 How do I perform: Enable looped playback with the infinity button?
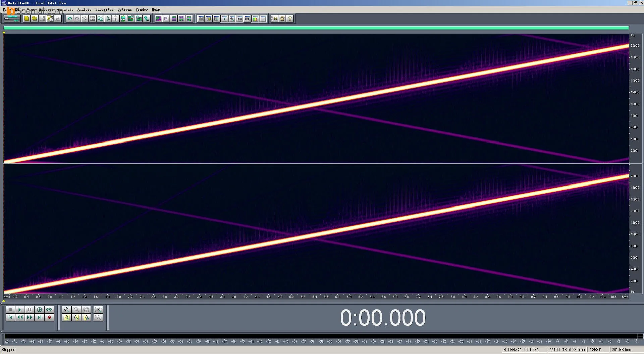click(x=49, y=309)
